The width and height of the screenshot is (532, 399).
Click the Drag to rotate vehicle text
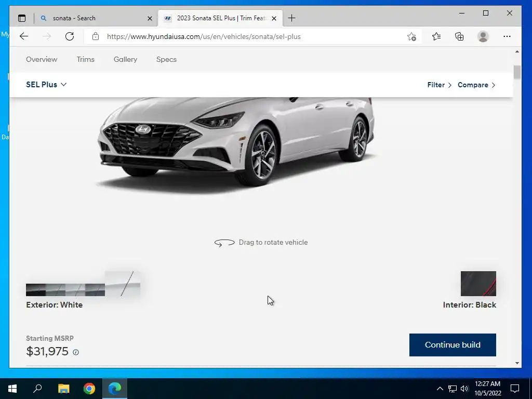click(x=273, y=242)
